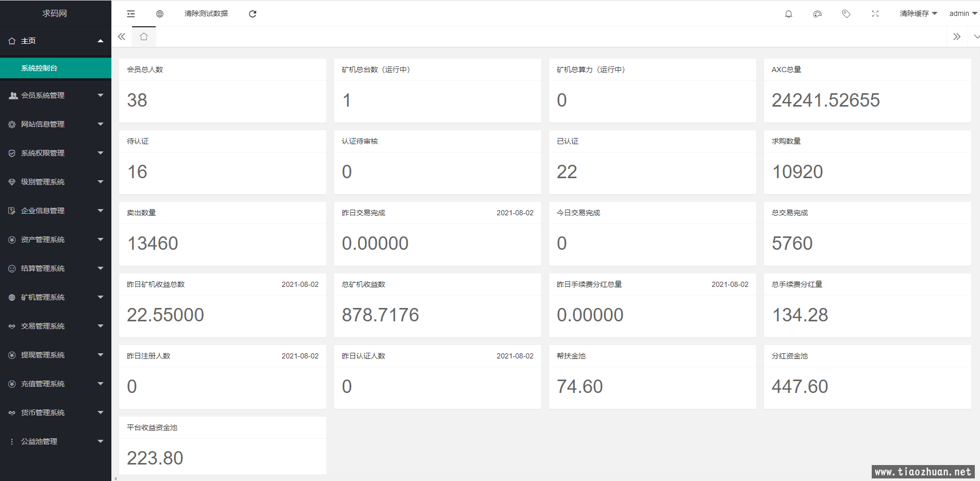Click 待认证 value 16
Image resolution: width=980 pixels, height=481 pixels.
tap(137, 171)
